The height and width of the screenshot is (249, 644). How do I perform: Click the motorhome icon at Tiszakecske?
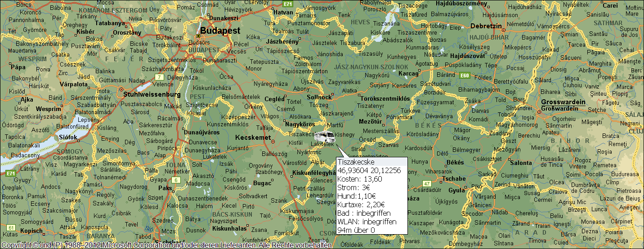coord(324,136)
